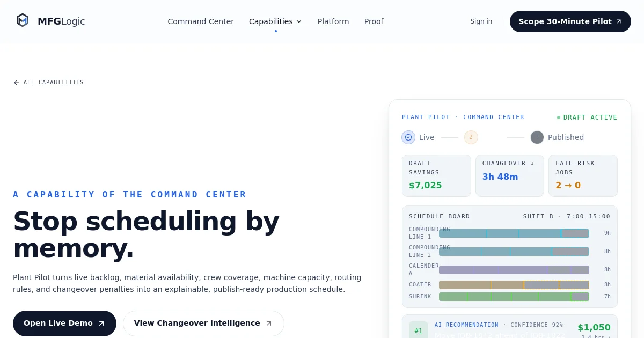Image resolution: width=644 pixels, height=338 pixels.
Task: Click the Late-Risk Jobs card
Action: tap(583, 175)
